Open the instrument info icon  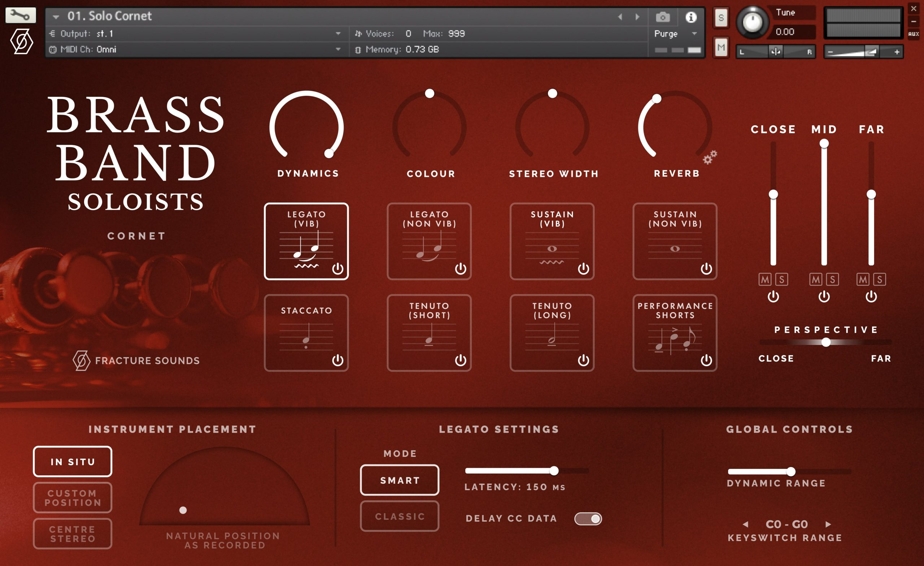coord(691,17)
